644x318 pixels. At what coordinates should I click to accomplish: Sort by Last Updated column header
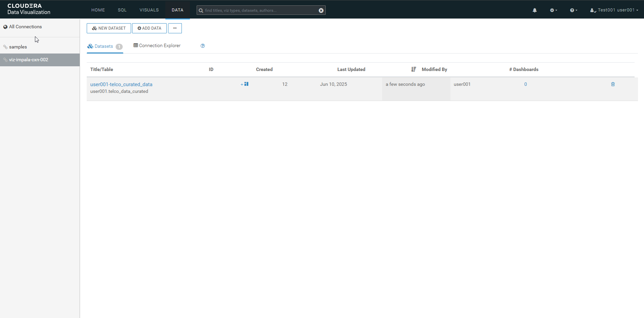pos(351,70)
